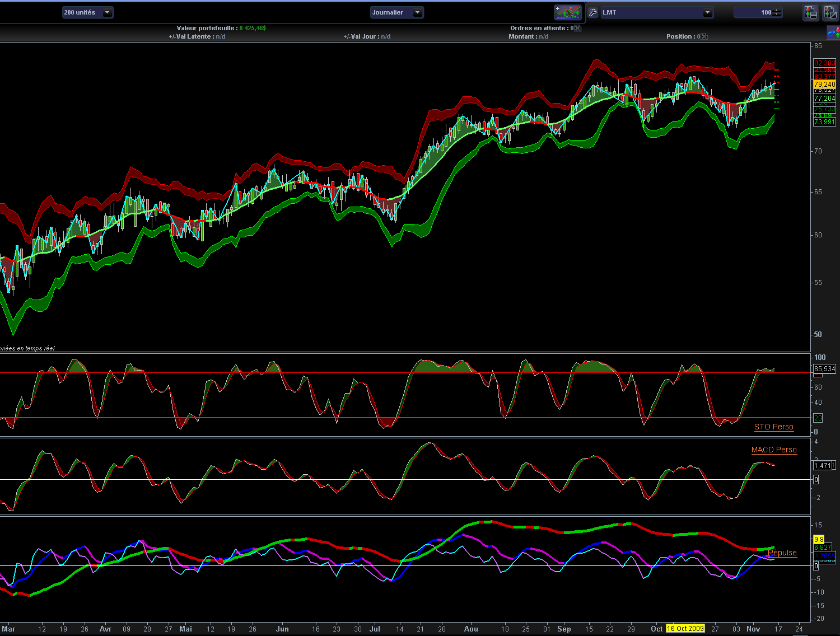Open the LMT order type dropdown

click(x=657, y=12)
